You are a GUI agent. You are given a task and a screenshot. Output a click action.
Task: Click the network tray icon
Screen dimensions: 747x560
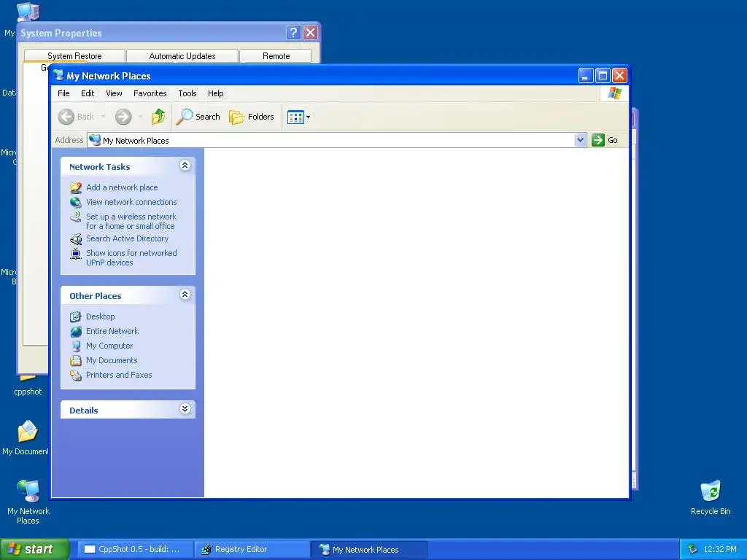click(x=692, y=549)
